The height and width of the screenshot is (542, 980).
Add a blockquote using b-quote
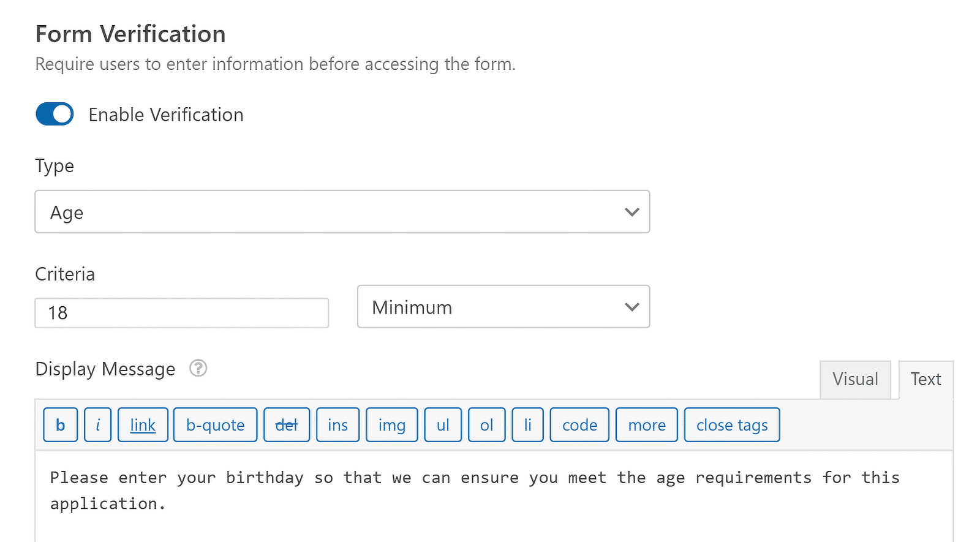pyautogui.click(x=214, y=424)
